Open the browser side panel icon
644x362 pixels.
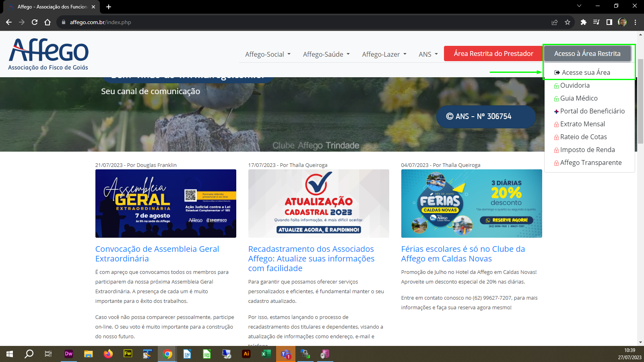(609, 22)
